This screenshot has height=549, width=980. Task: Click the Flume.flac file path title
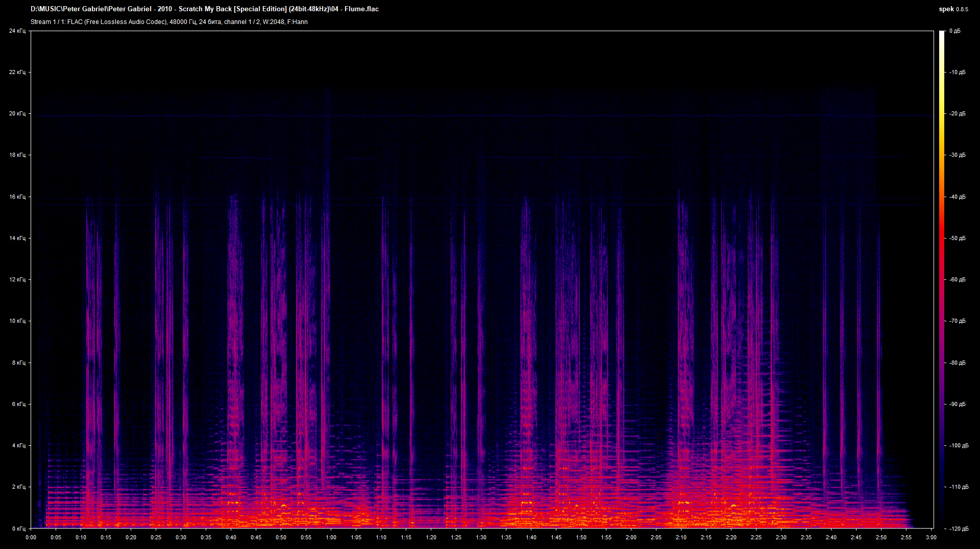(205, 9)
